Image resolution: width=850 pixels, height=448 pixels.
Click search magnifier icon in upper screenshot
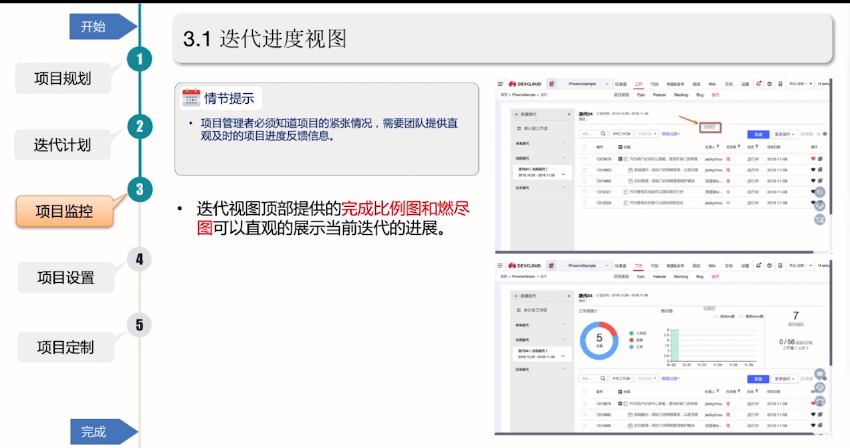[603, 133]
